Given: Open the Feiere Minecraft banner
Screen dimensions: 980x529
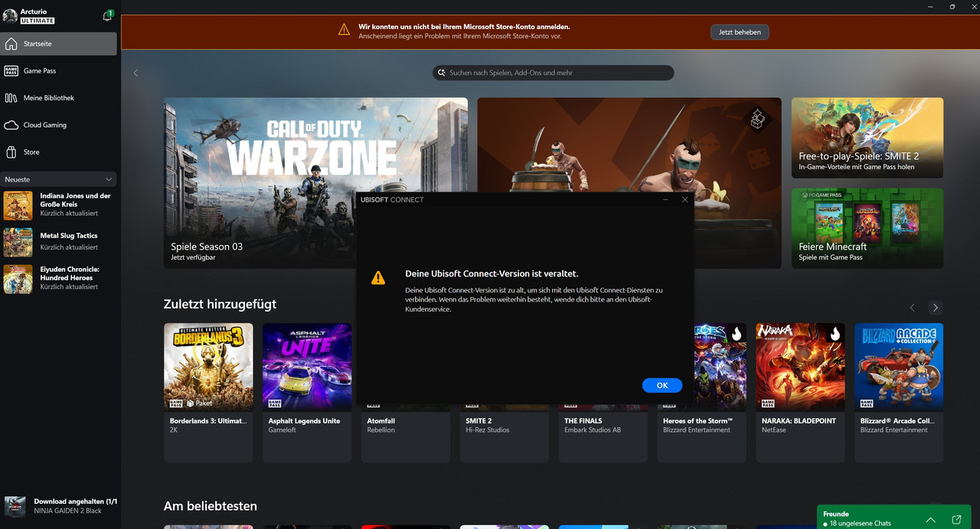Looking at the screenshot, I should tap(867, 228).
